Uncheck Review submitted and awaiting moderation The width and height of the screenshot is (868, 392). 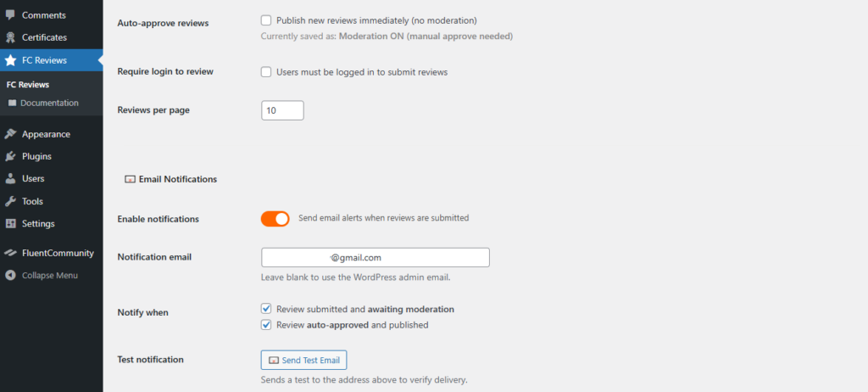pyautogui.click(x=266, y=309)
